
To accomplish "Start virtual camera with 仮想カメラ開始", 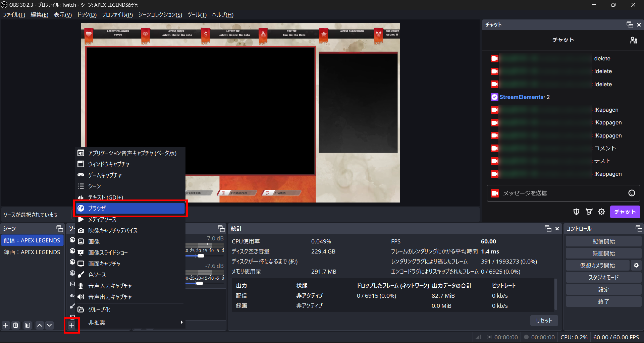I will pos(597,266).
